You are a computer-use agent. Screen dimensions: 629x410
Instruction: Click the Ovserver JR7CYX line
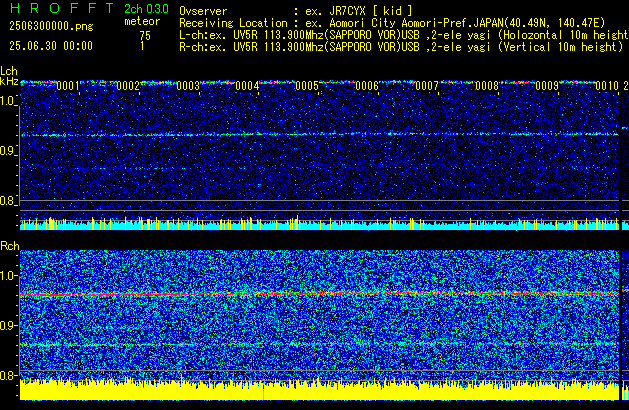pyautogui.click(x=296, y=11)
